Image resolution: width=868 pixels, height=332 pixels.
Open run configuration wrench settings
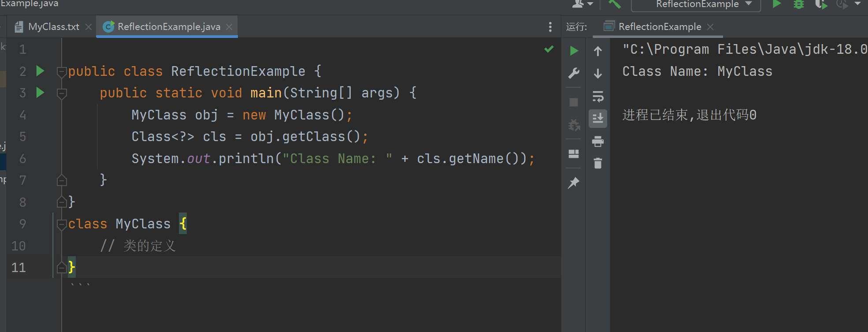574,73
